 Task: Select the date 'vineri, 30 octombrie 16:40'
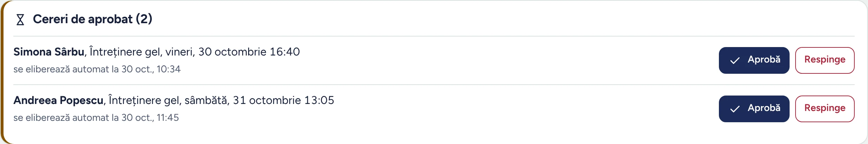[x=232, y=52]
